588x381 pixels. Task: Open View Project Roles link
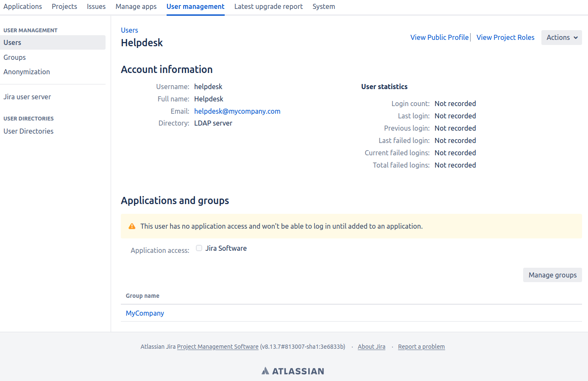point(505,37)
